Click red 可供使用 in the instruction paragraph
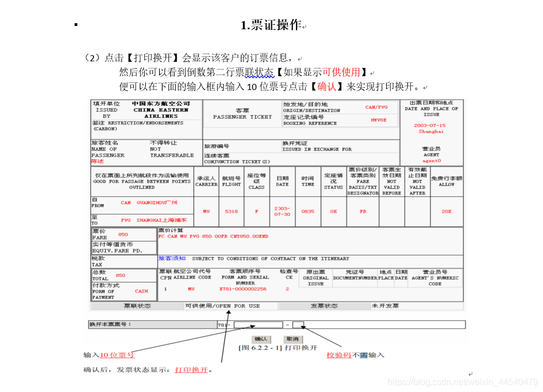Image resolution: width=543 pixels, height=392 pixels. [x=341, y=72]
